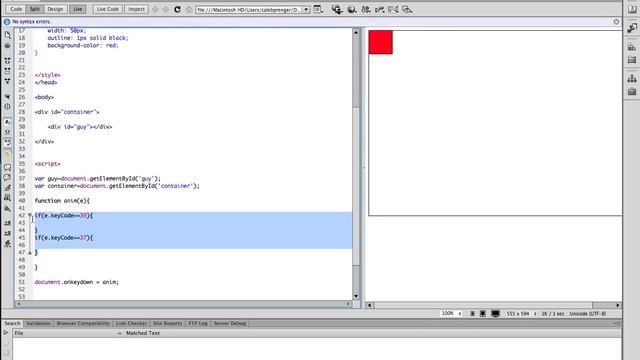Open the Browser Compatibility tab
The image size is (640, 360).
point(83,323)
